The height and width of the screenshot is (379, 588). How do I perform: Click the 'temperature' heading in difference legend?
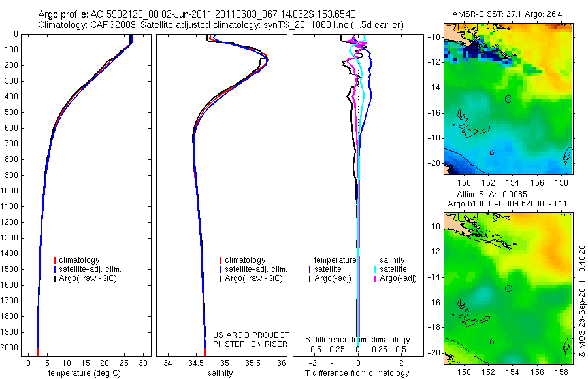[335, 259]
